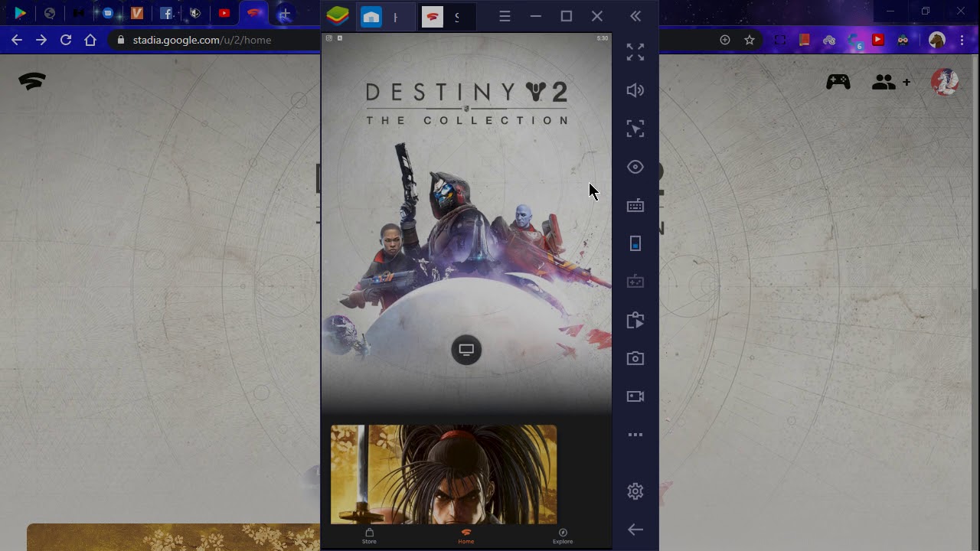
Task: Click the play-on-screen button on Destiny 2
Action: click(x=466, y=350)
